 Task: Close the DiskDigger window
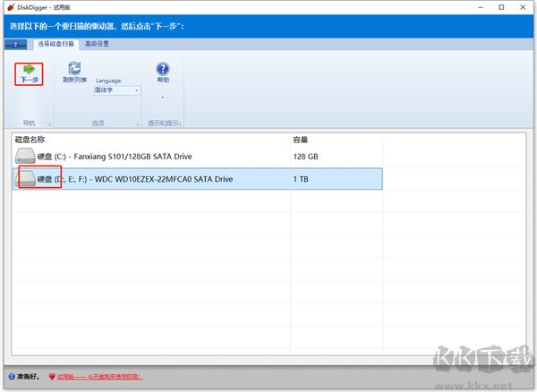tap(523, 7)
